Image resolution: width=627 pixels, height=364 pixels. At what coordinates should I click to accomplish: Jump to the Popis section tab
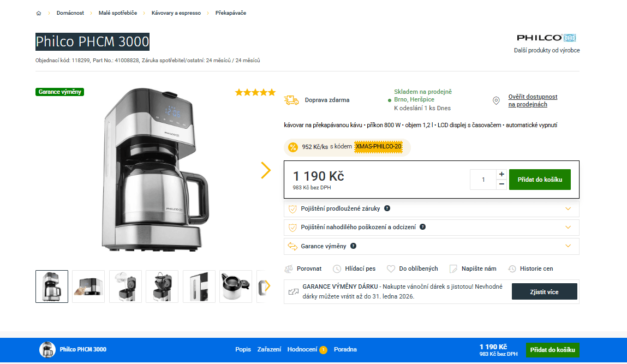point(243,349)
